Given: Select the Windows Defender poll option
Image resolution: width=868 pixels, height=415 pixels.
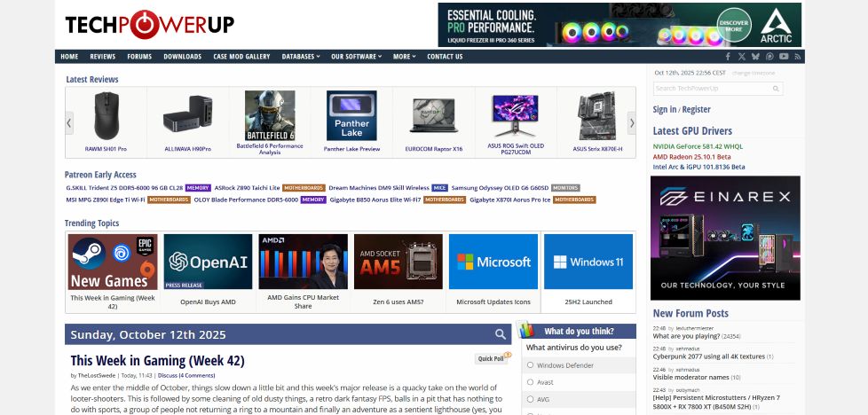Looking at the screenshot, I should [531, 365].
